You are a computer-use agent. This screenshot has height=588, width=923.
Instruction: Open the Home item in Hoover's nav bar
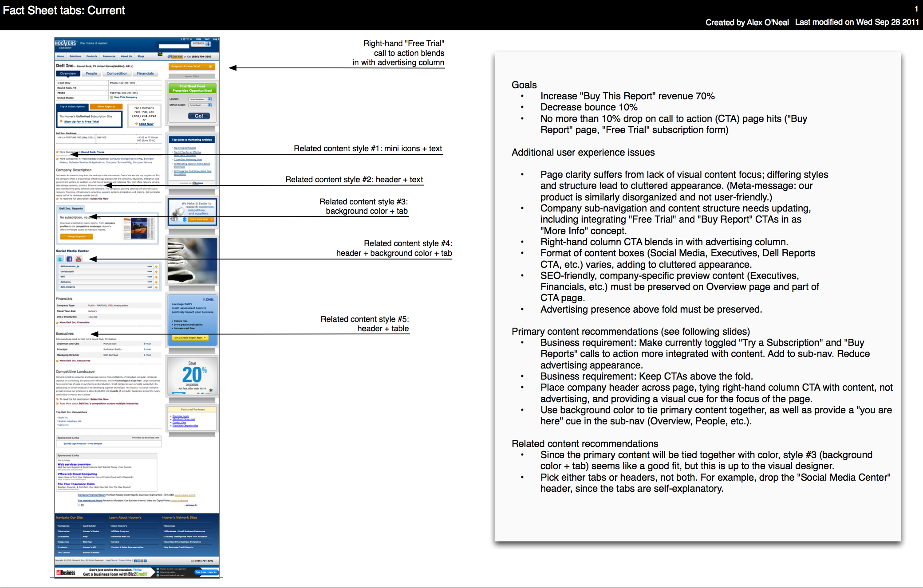click(61, 56)
